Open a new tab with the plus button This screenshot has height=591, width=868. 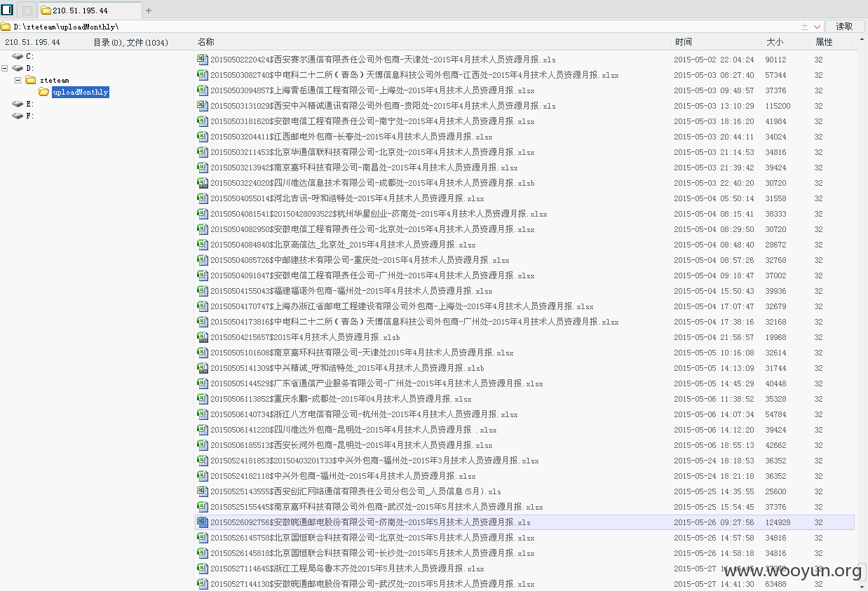[x=149, y=11]
